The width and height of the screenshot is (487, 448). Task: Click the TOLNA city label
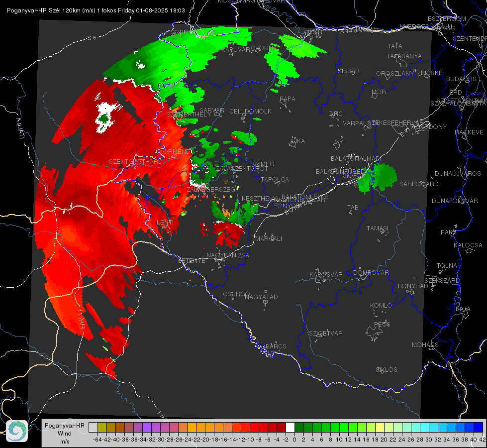click(447, 266)
